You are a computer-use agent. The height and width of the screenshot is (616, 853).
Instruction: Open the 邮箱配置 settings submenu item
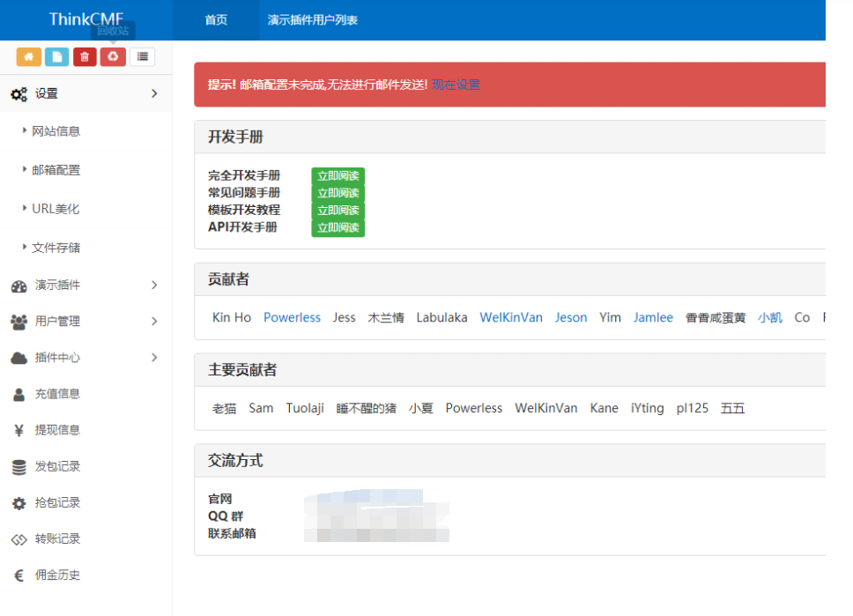pos(56,170)
